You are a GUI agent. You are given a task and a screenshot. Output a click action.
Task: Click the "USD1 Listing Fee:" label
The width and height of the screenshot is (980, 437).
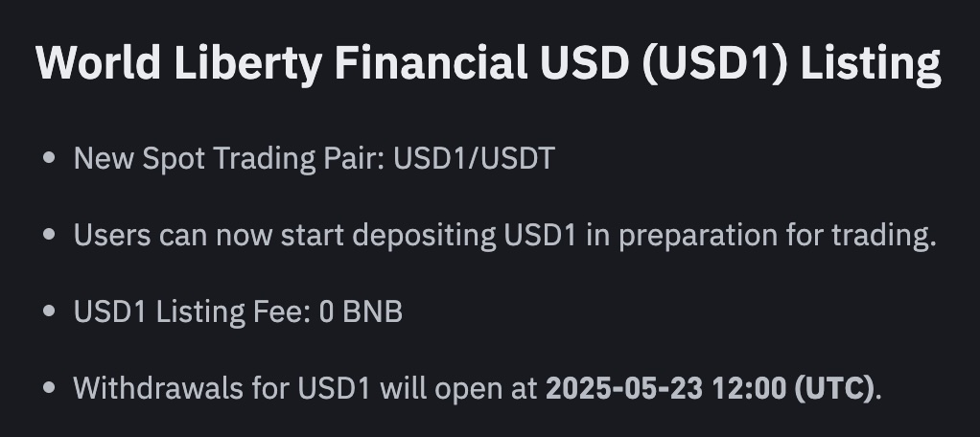pos(192,312)
